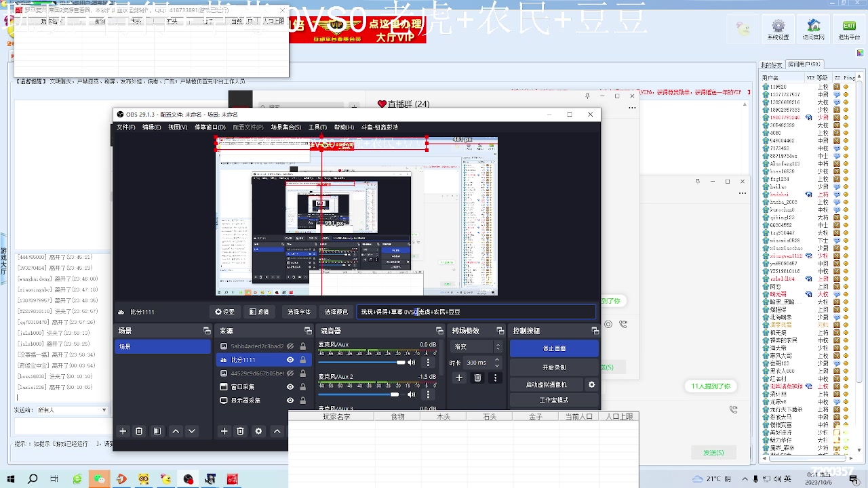The image size is (868, 488).
Task: Open the 帮助(H) menu in OBS
Action: point(344,127)
